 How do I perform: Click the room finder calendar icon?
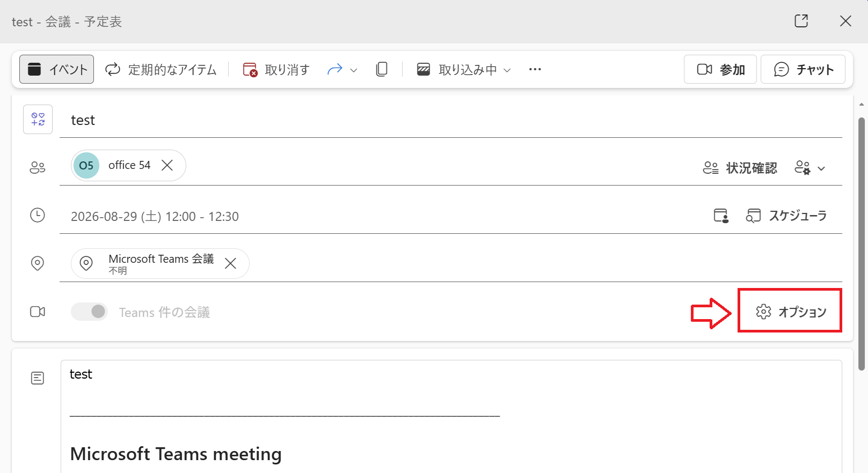[x=721, y=216]
